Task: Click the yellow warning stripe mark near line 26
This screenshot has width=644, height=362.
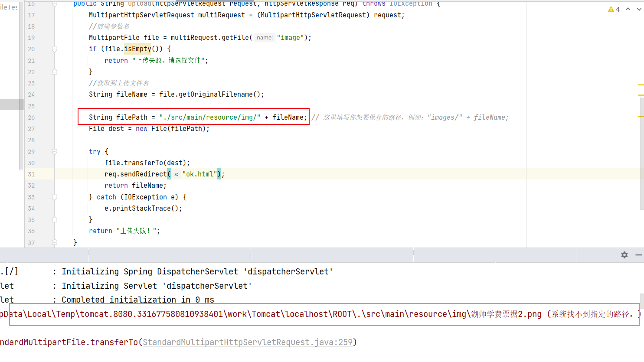Action: 641,116
